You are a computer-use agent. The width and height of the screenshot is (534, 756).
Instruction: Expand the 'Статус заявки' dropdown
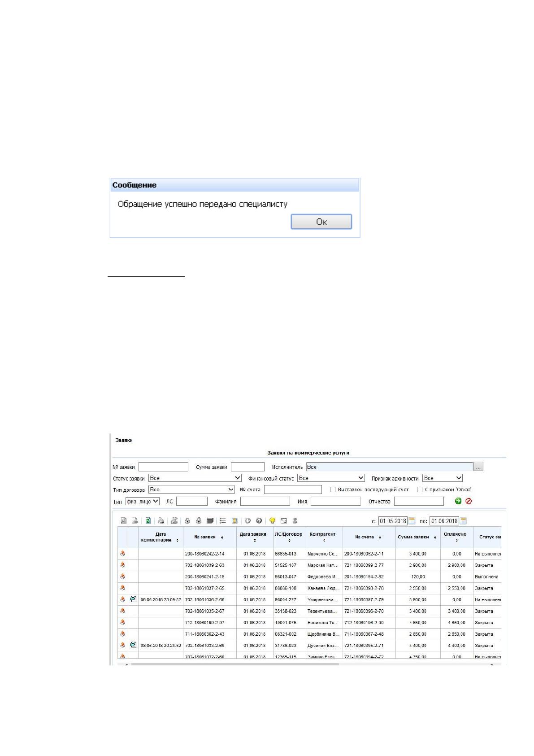195,478
